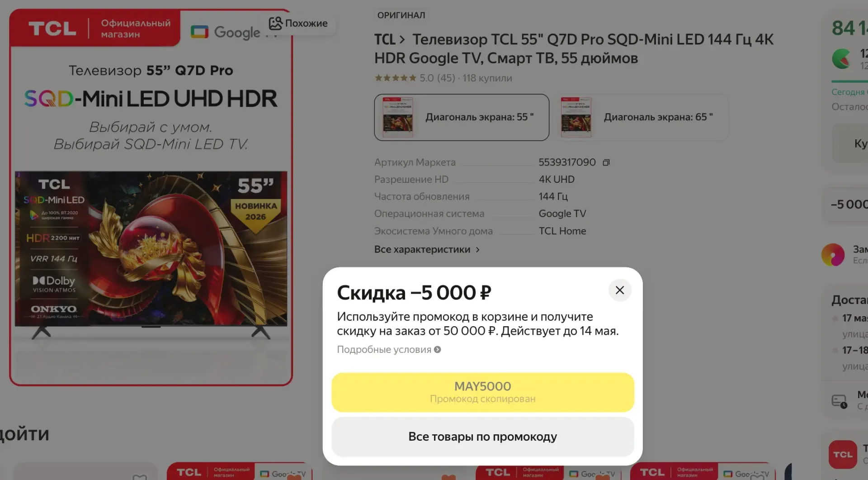Screen dimensions: 868x480
Task: Click the payment card icon in right sidebar
Action: point(840,401)
